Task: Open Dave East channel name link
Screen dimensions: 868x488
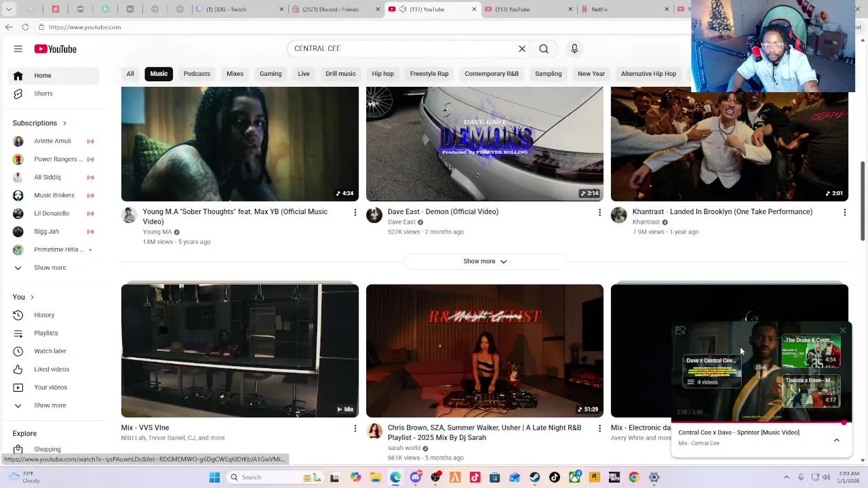Action: 401,222
